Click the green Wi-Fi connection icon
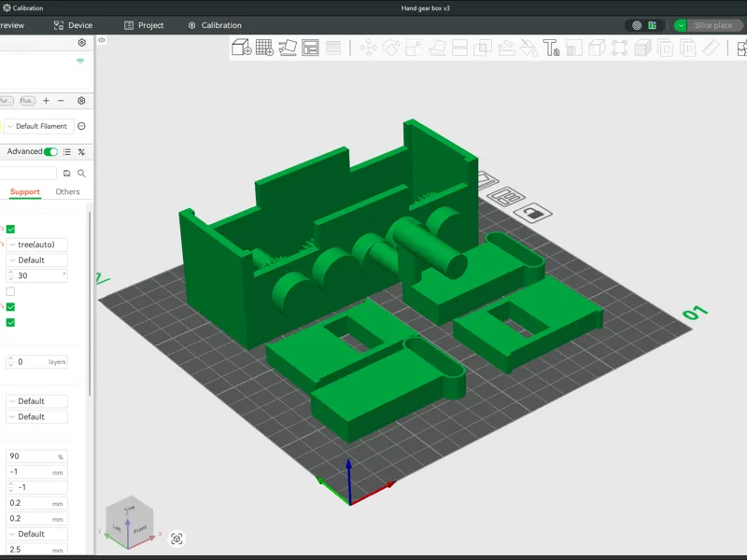The height and width of the screenshot is (560, 747). 80,61
